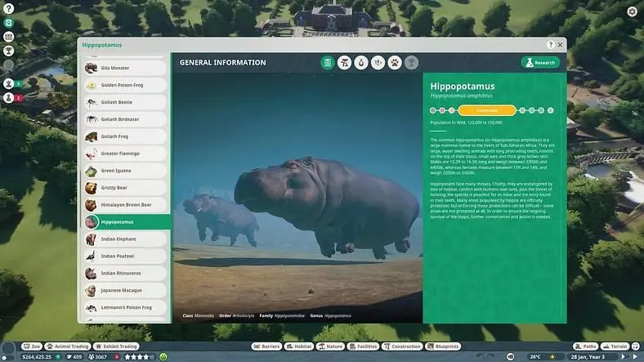Open the greyed-out trophy tab icon
Screen dimensions: 644x362
[411, 63]
